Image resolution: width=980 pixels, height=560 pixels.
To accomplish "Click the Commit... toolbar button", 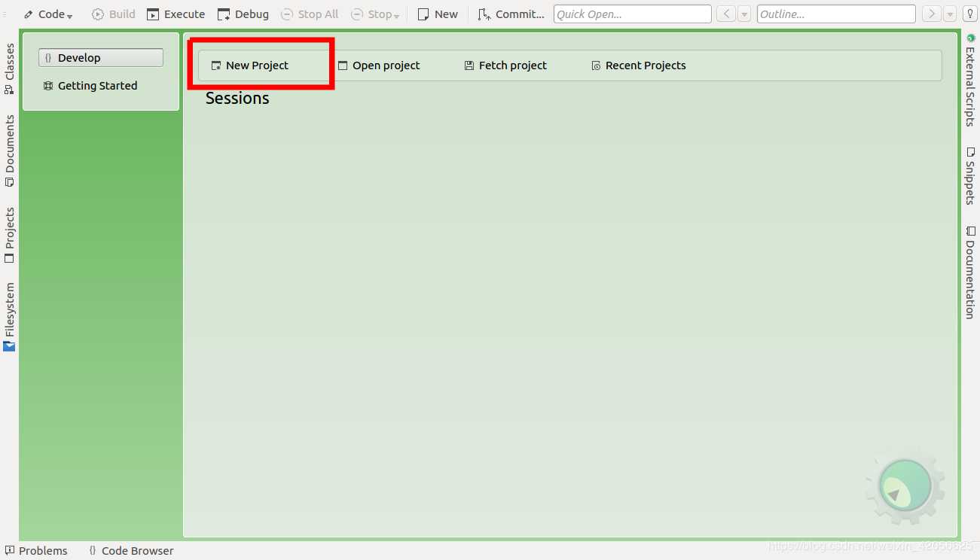I will pyautogui.click(x=511, y=14).
